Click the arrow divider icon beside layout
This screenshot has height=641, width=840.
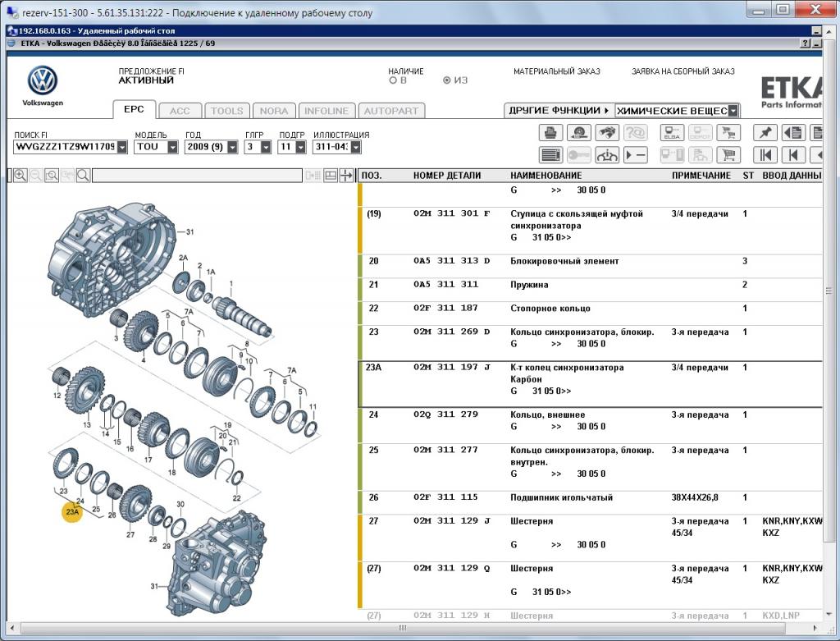tap(346, 176)
